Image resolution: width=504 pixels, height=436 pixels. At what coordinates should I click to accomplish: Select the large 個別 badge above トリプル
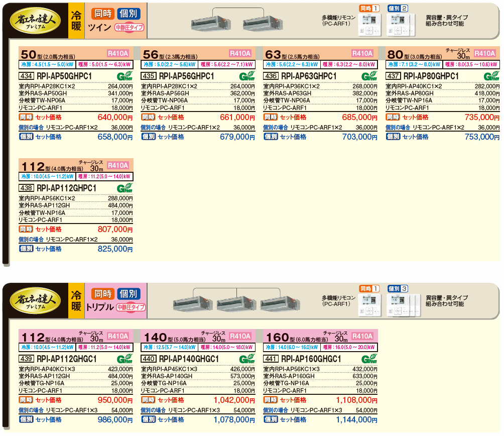point(128,293)
